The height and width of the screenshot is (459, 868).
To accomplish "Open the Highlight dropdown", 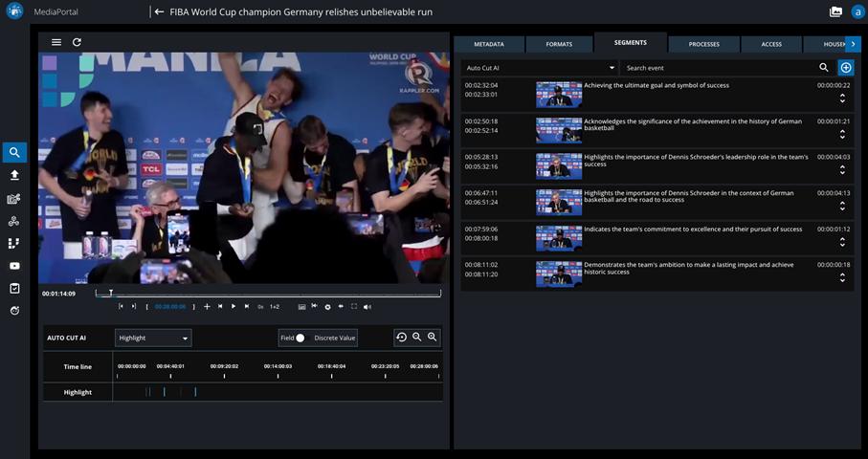I will [x=153, y=338].
